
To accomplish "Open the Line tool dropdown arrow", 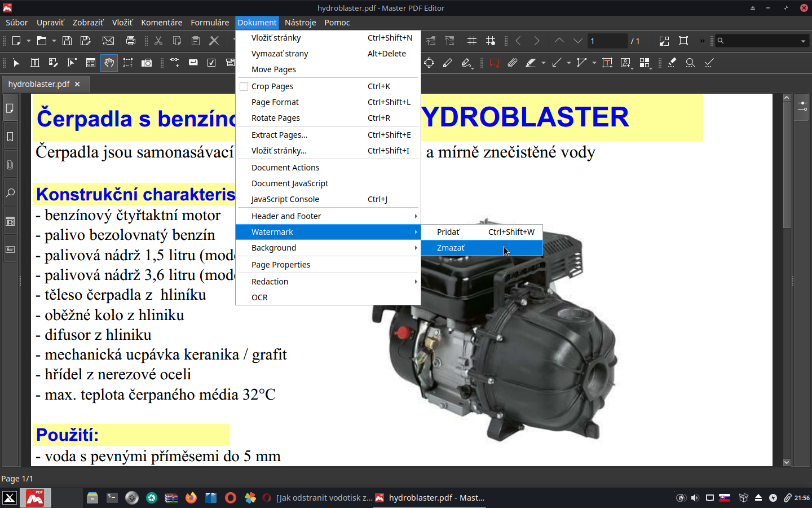I will [x=569, y=63].
